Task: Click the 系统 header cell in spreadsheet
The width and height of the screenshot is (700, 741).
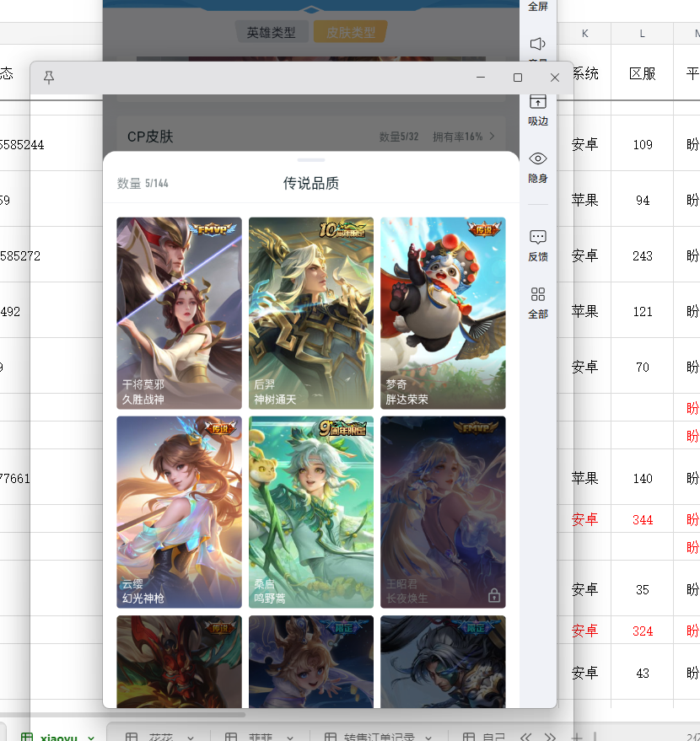Action: tap(584, 73)
